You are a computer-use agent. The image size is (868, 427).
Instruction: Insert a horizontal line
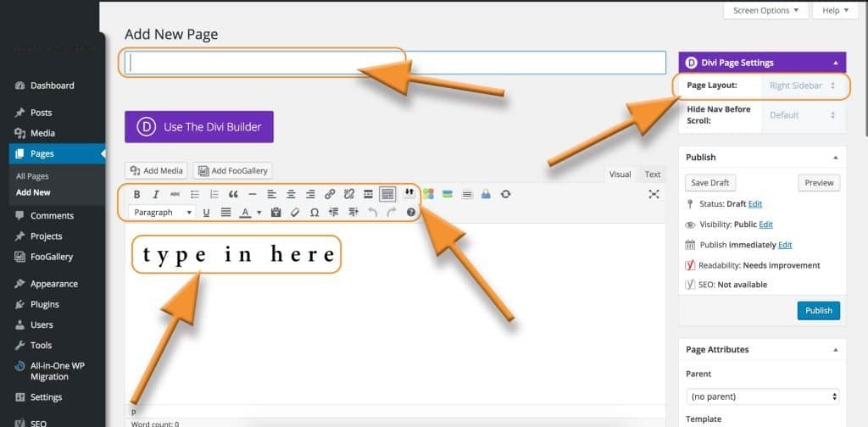pos(253,194)
